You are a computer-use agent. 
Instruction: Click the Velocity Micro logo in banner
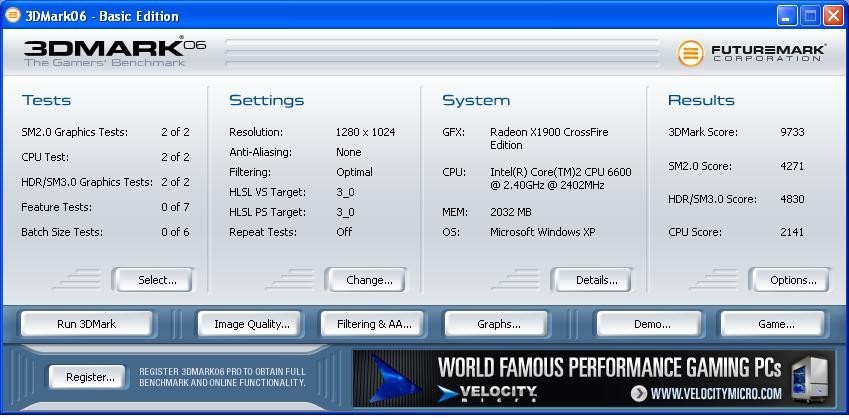click(x=487, y=393)
